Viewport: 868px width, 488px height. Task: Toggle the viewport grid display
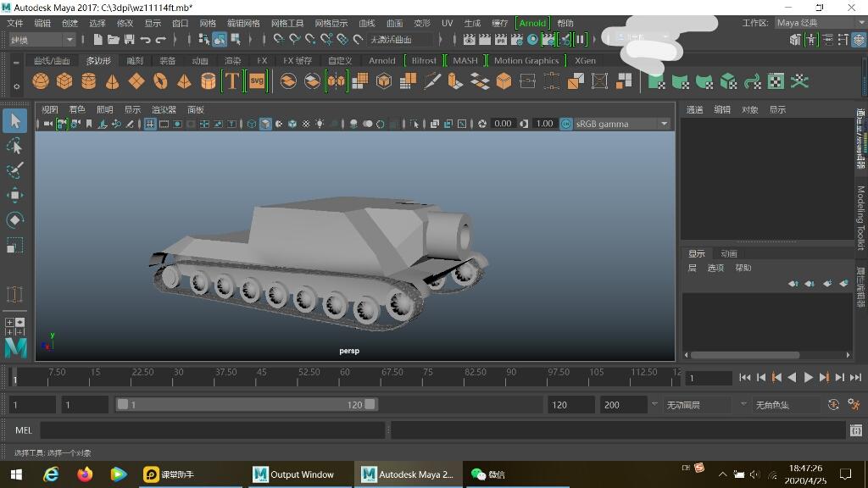150,124
